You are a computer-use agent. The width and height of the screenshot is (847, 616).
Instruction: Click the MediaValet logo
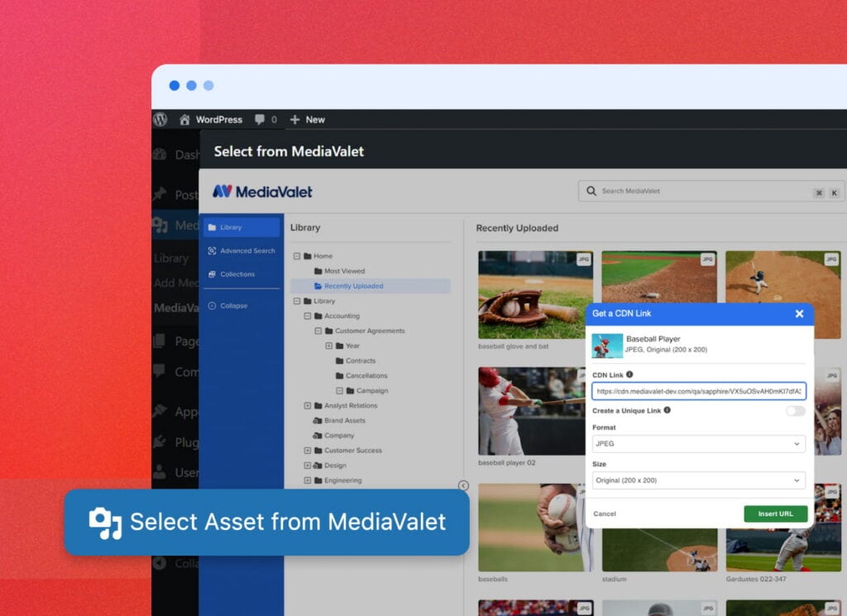(262, 192)
